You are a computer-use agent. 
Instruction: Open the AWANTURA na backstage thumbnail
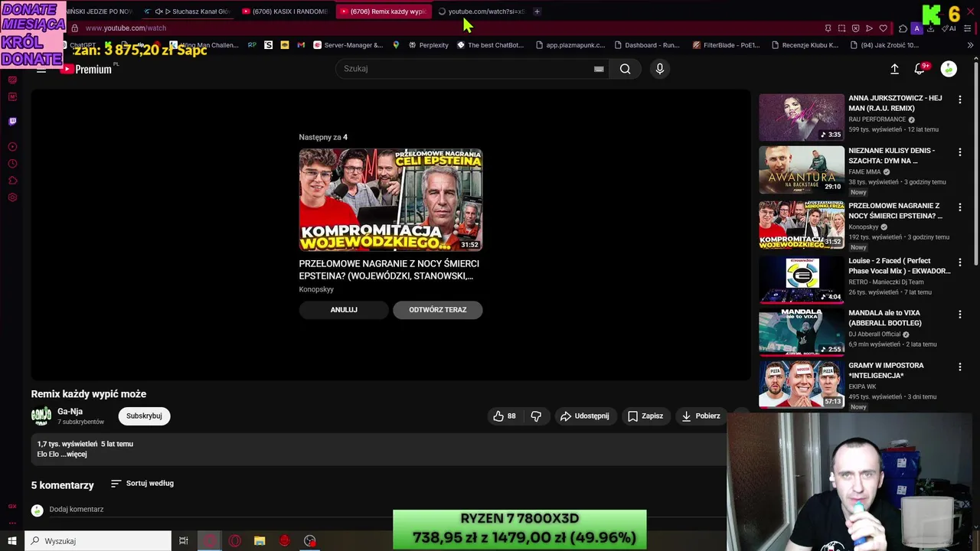[802, 171]
